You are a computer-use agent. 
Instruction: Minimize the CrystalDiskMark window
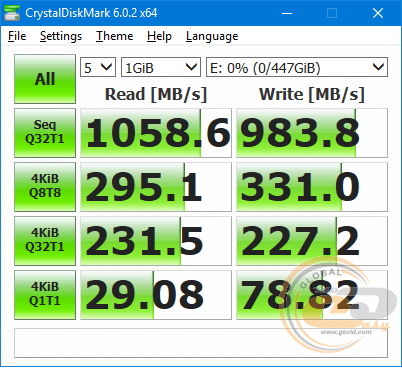coord(287,13)
